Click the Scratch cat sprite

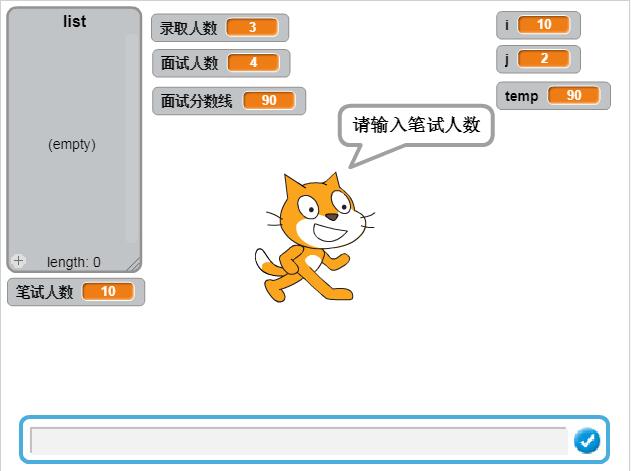[313, 238]
